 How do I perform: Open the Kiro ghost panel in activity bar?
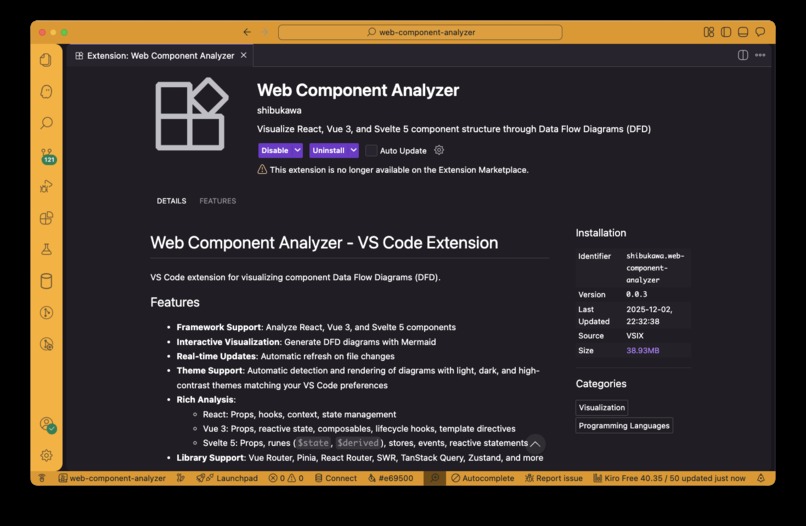pyautogui.click(x=46, y=92)
